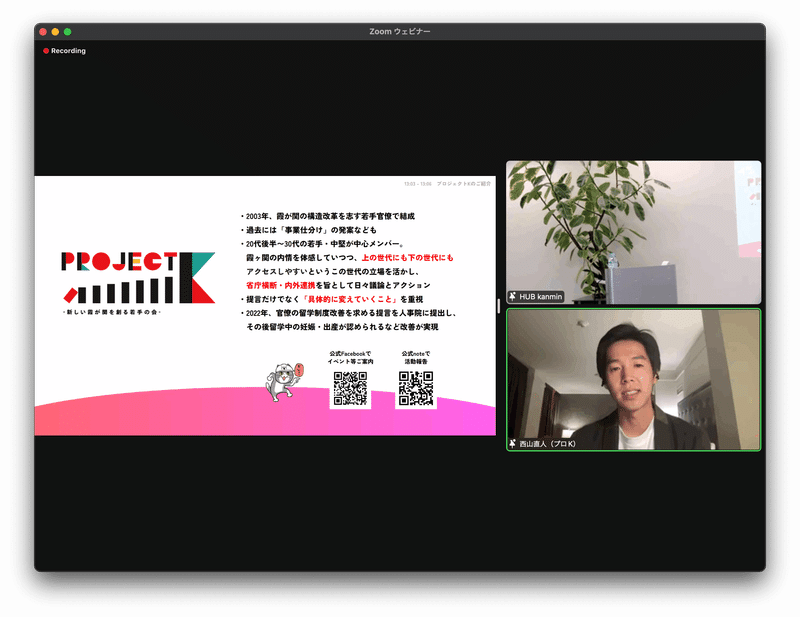Viewport: 800px width, 617px height.
Task: Click the line '20代後半〜30代の若手・中堅が中心メンバー'
Action: click(x=322, y=244)
